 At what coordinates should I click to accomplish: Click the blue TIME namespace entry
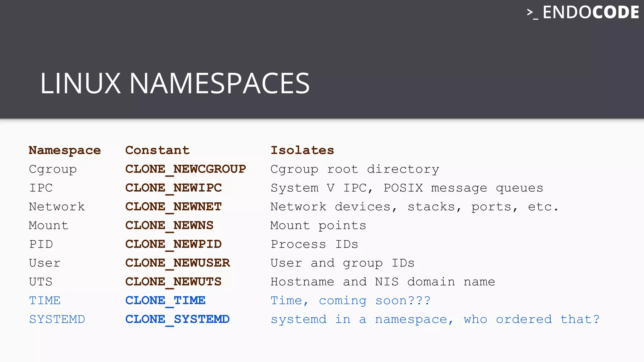pyautogui.click(x=45, y=301)
